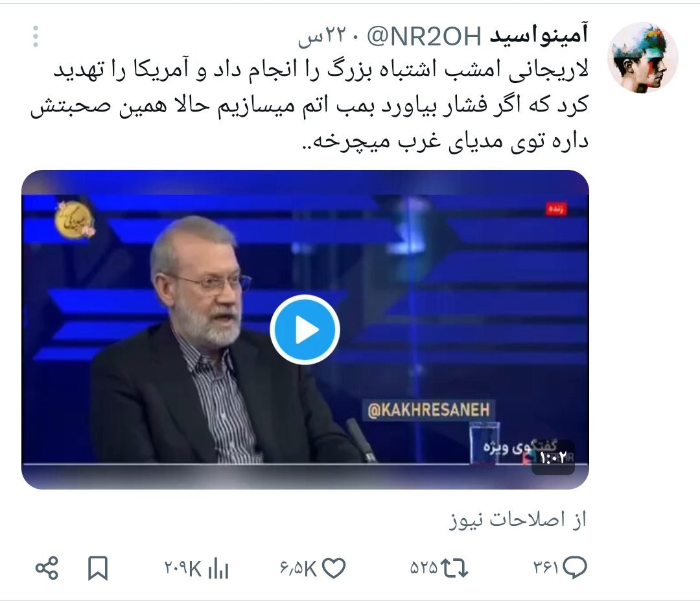Open the share icon
Viewport: 700px width, 603px height.
tap(47, 568)
